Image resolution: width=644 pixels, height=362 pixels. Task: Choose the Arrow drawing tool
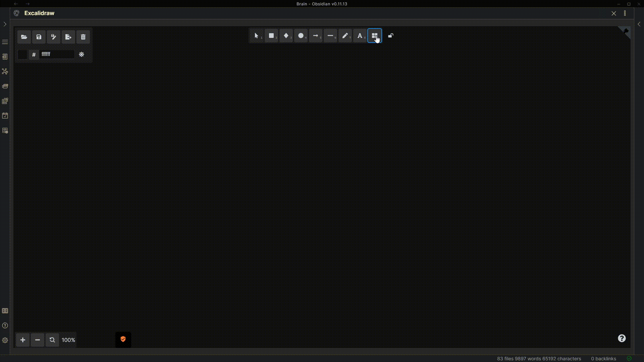pyautogui.click(x=316, y=36)
